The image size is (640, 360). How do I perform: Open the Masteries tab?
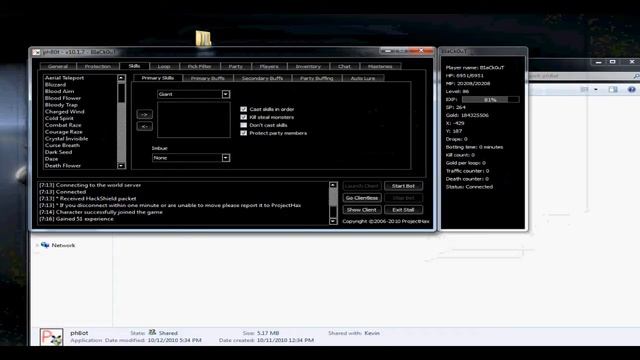pyautogui.click(x=380, y=66)
